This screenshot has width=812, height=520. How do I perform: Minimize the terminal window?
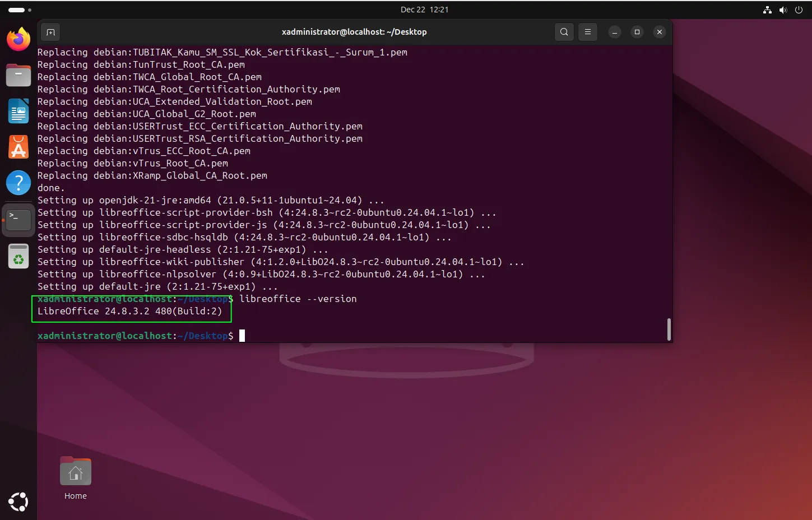[615, 32]
